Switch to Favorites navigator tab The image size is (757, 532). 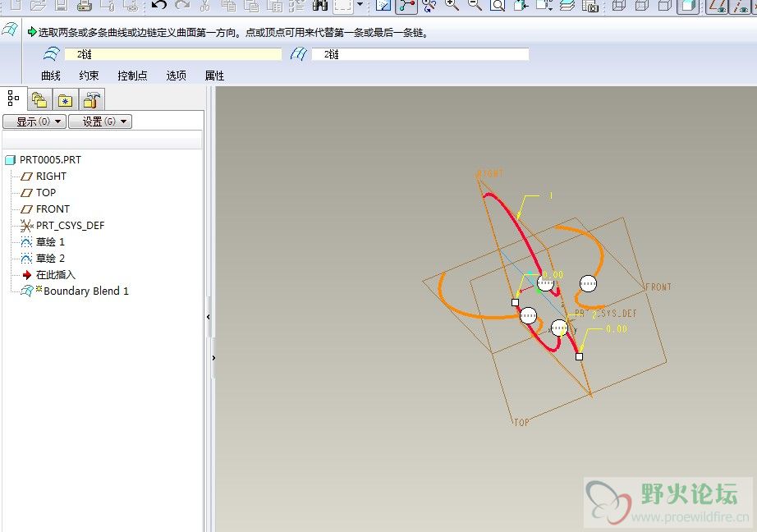[x=65, y=100]
